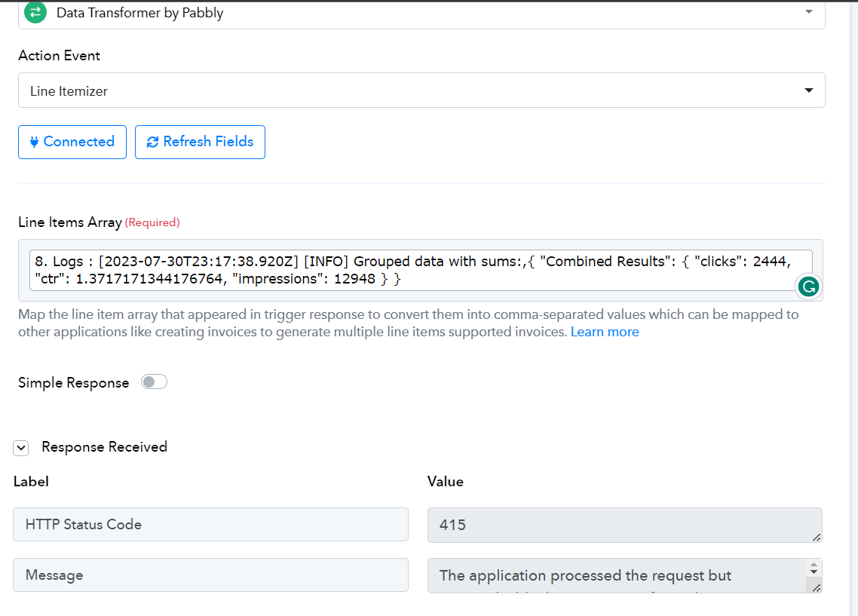
Task: Click the HTTP Status Code label field
Action: (210, 525)
